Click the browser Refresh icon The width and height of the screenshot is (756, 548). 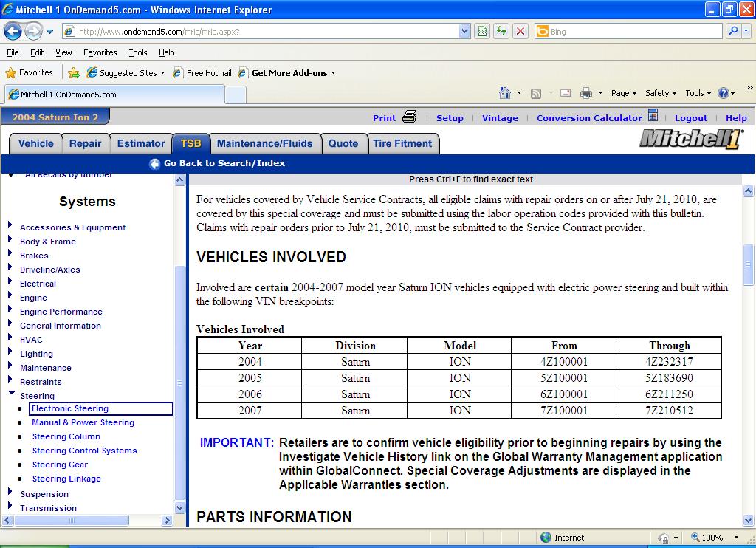501,32
